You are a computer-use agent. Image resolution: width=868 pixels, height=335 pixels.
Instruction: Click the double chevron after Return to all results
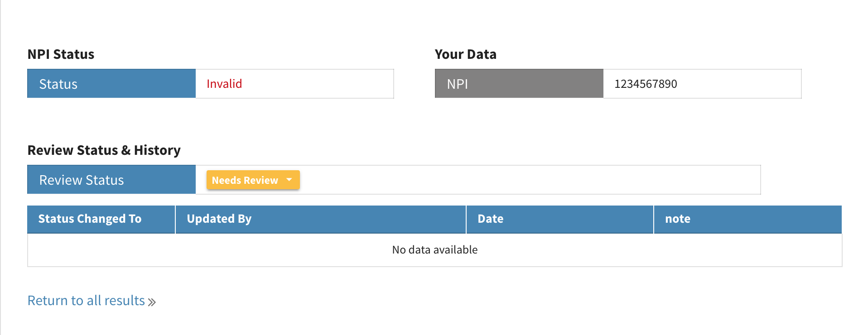coord(152,302)
